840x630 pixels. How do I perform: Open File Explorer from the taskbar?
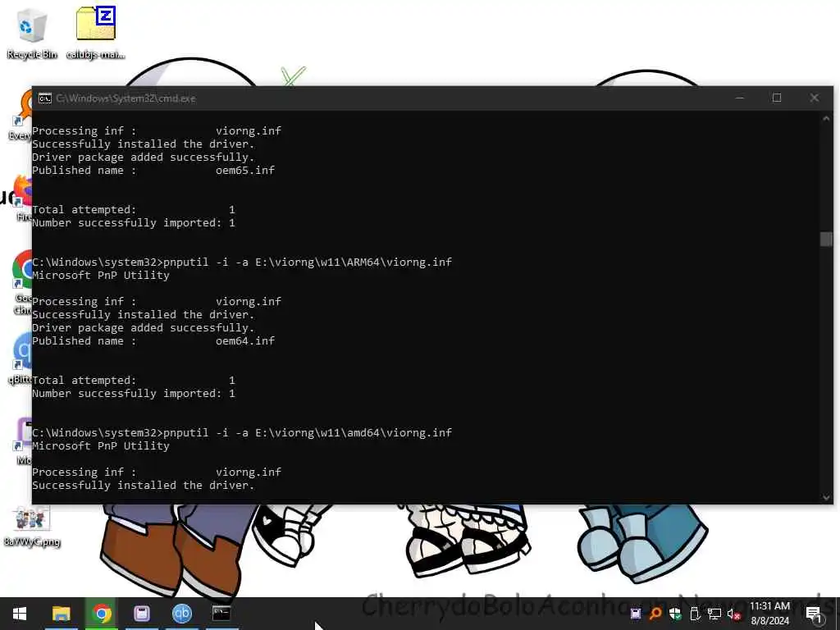61,614
